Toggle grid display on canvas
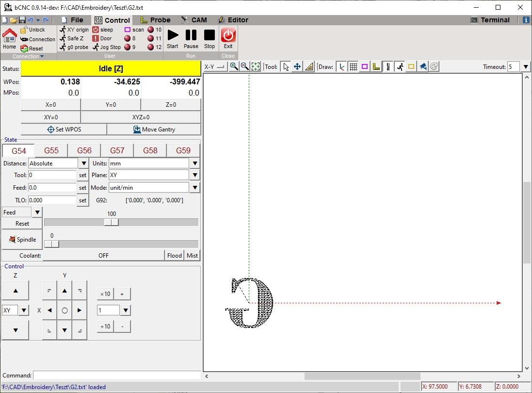This screenshot has width=532, height=393. (x=353, y=66)
